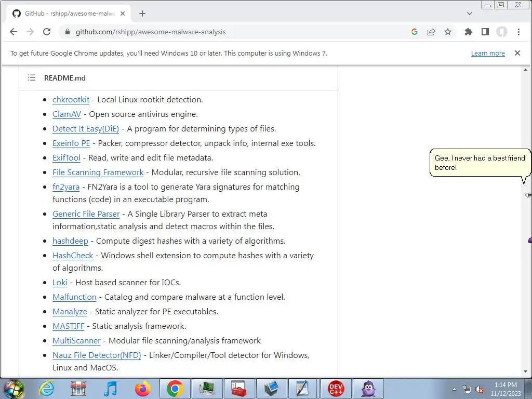Open the Generic File Parser link
Image resolution: width=532 pixels, height=399 pixels.
tap(86, 214)
